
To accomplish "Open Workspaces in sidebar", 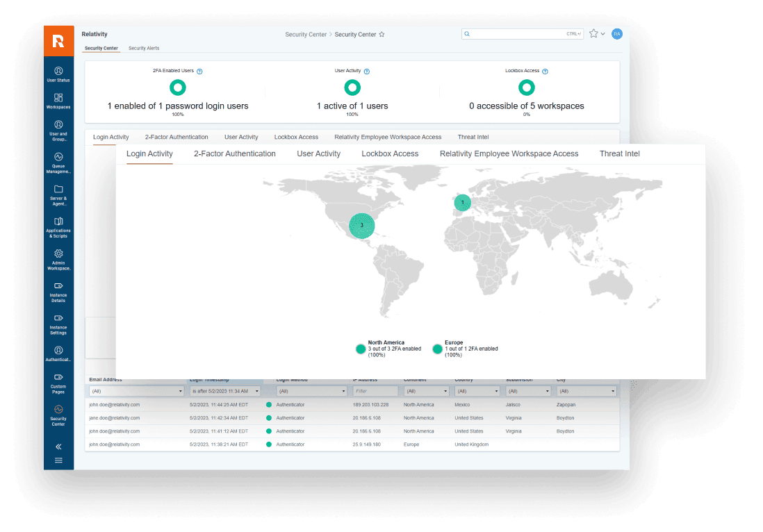I will coord(58,101).
